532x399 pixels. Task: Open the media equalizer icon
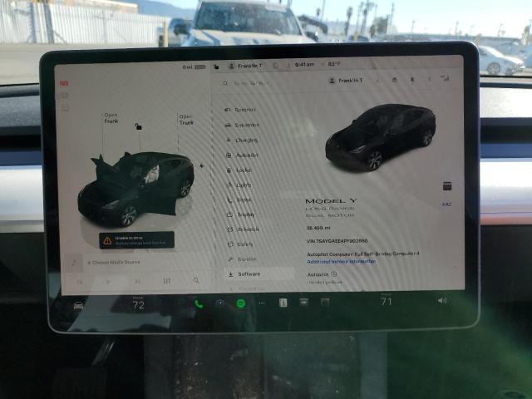[x=166, y=281]
